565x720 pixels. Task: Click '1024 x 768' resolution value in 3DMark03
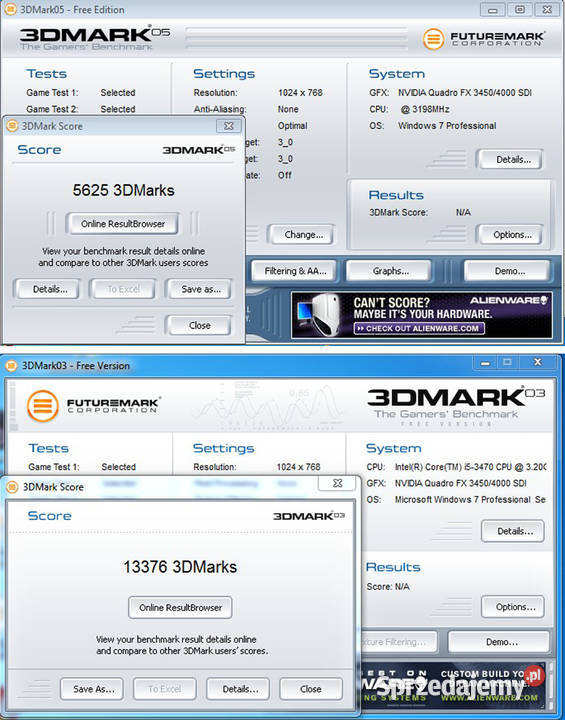pyautogui.click(x=298, y=467)
